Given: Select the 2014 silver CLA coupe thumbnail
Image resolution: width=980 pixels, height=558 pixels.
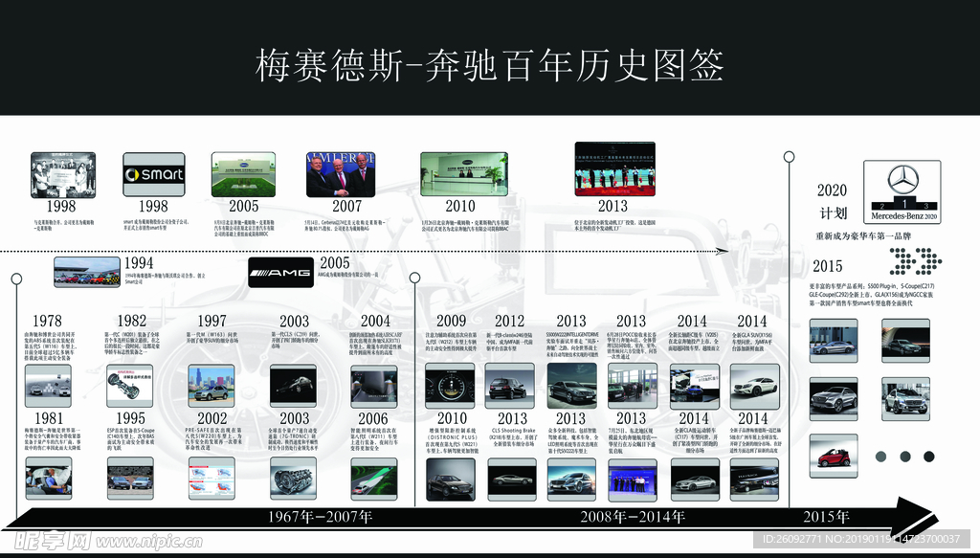Looking at the screenshot, I should 695,480.
